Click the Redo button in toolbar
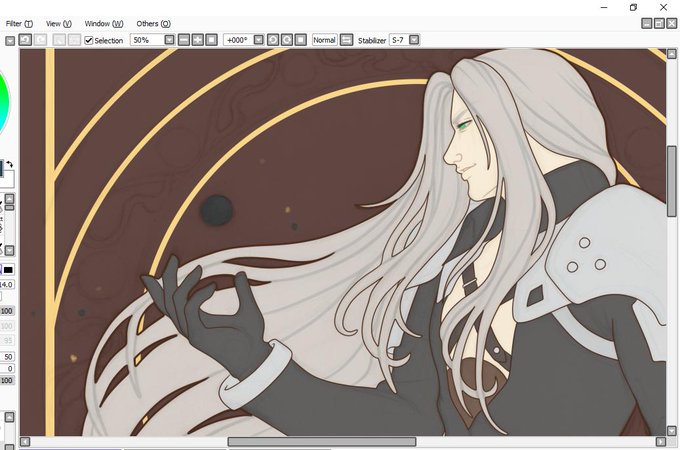The height and width of the screenshot is (450, 680). tap(41, 40)
